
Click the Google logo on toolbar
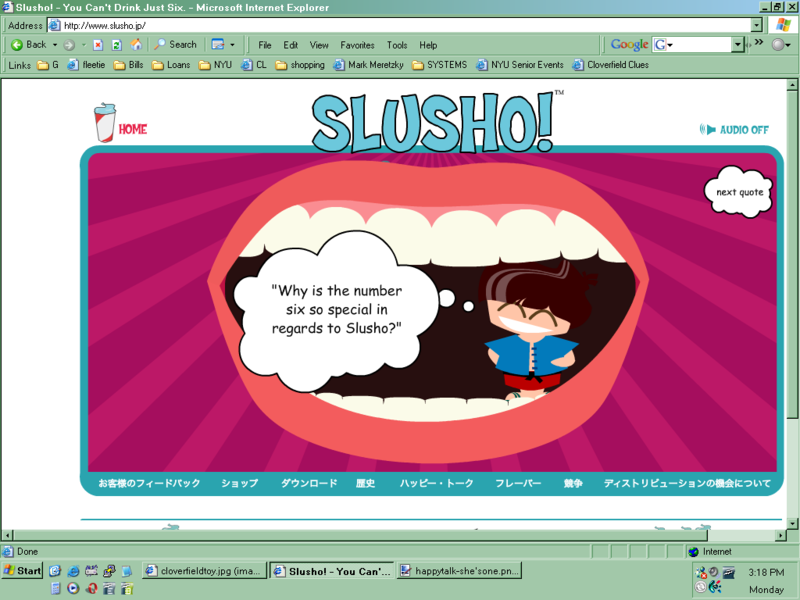coord(630,45)
